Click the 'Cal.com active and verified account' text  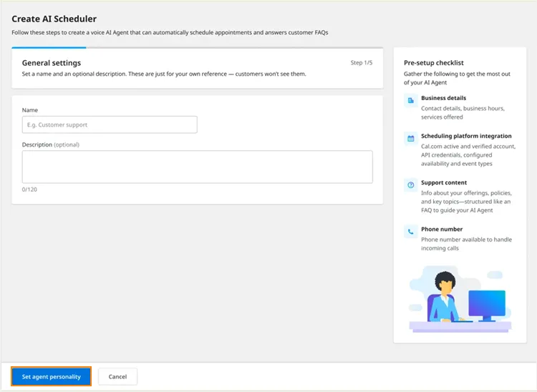[468, 146]
